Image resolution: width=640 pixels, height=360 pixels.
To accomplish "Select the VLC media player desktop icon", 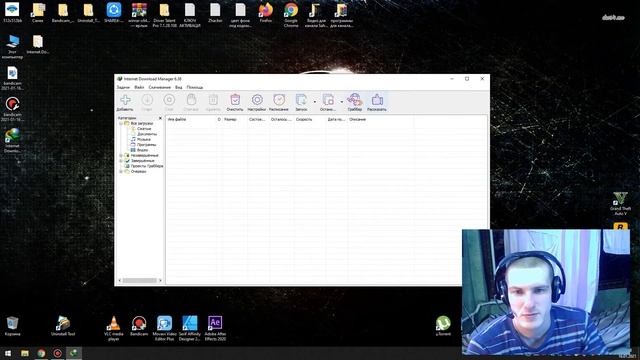I will click(114, 328).
